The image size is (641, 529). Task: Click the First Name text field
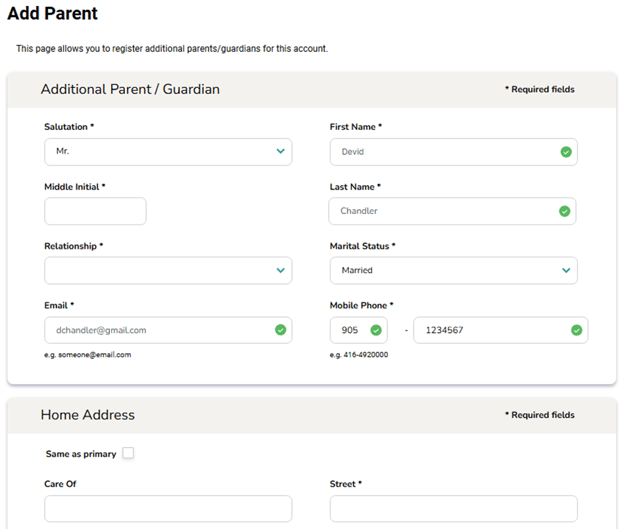click(440, 152)
